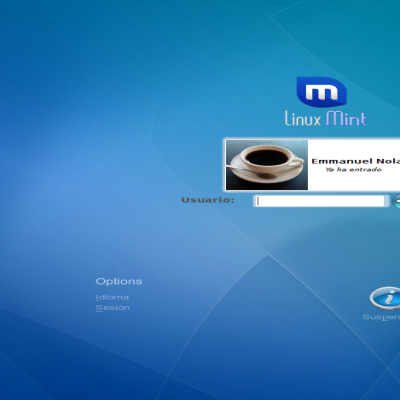Select the Emmanuel user entry in the list

312,165
